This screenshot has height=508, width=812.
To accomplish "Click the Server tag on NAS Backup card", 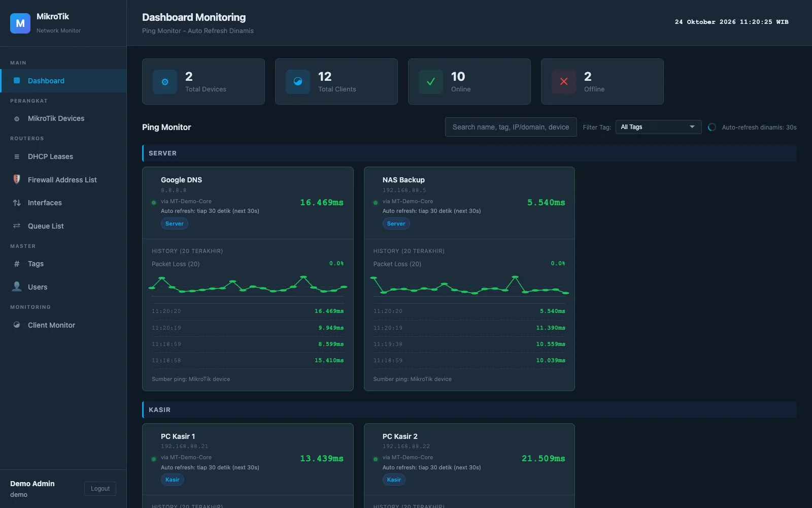I will (396, 224).
